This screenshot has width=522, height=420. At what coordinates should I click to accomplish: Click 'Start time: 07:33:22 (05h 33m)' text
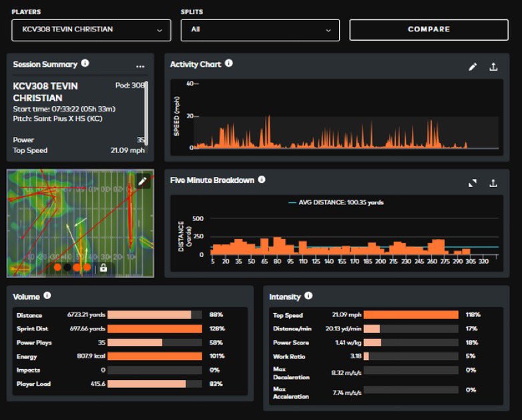(64, 109)
